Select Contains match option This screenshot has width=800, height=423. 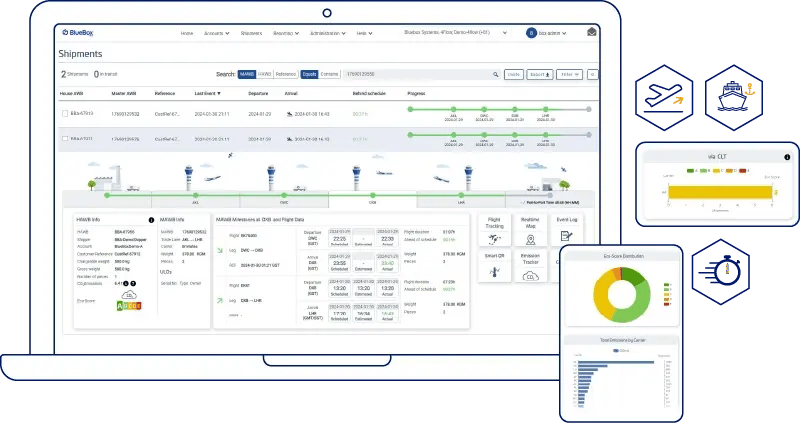(x=329, y=74)
